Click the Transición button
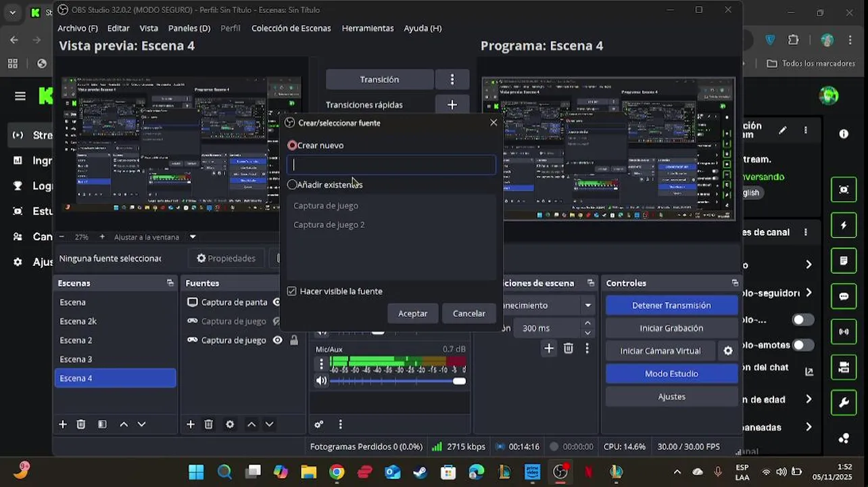The image size is (868, 487). (x=379, y=79)
